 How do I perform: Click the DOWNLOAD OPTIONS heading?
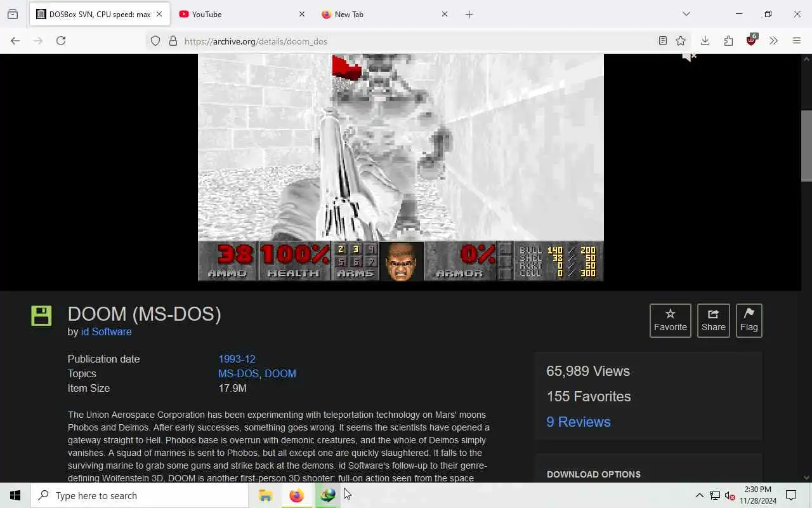(594, 474)
